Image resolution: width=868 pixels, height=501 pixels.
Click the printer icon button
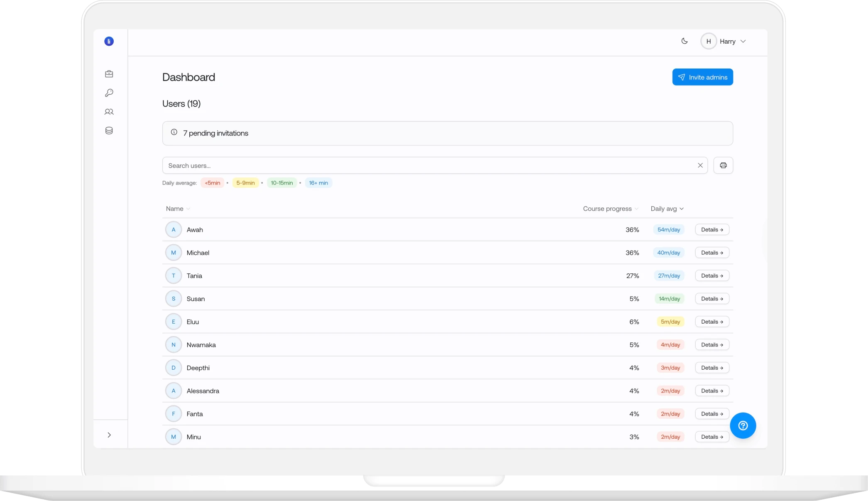(x=723, y=165)
